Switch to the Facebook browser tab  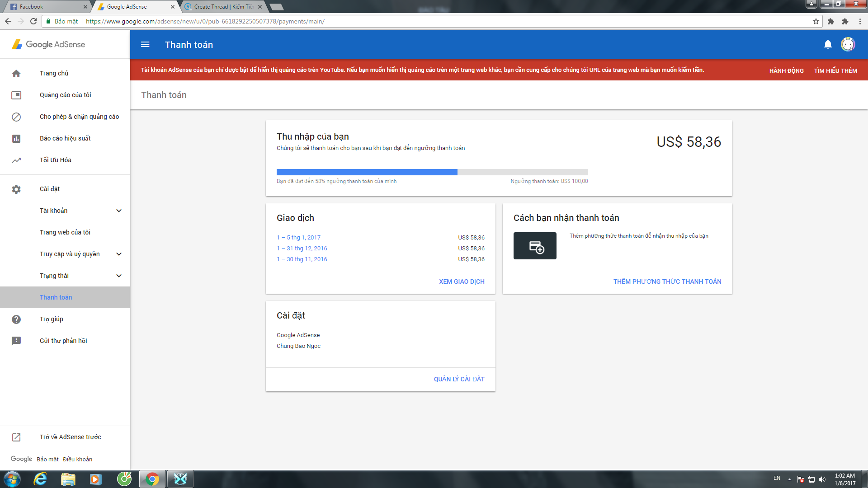click(45, 7)
